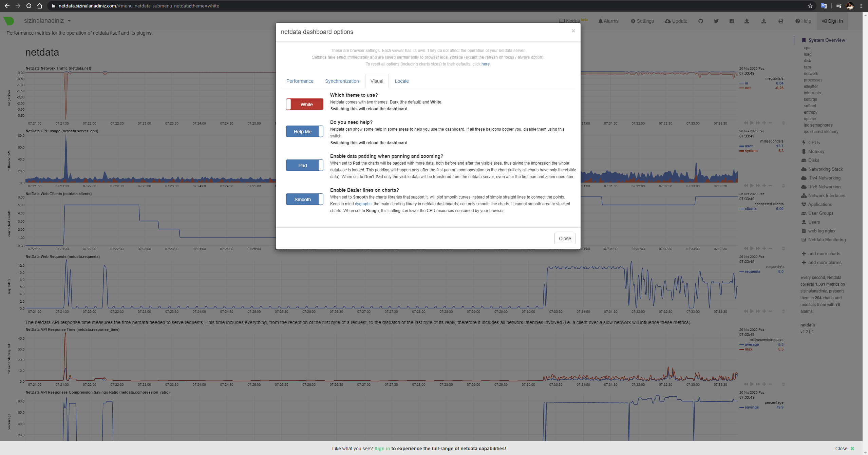868x455 pixels.
Task: Open Networking Stack section in sidebar
Action: pos(825,169)
